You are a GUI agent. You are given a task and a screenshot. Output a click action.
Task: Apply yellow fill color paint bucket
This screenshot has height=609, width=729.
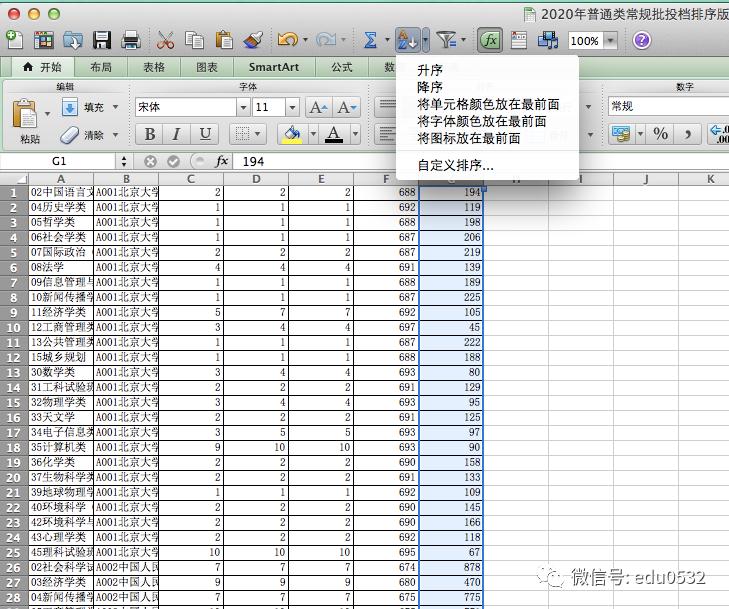coord(292,135)
